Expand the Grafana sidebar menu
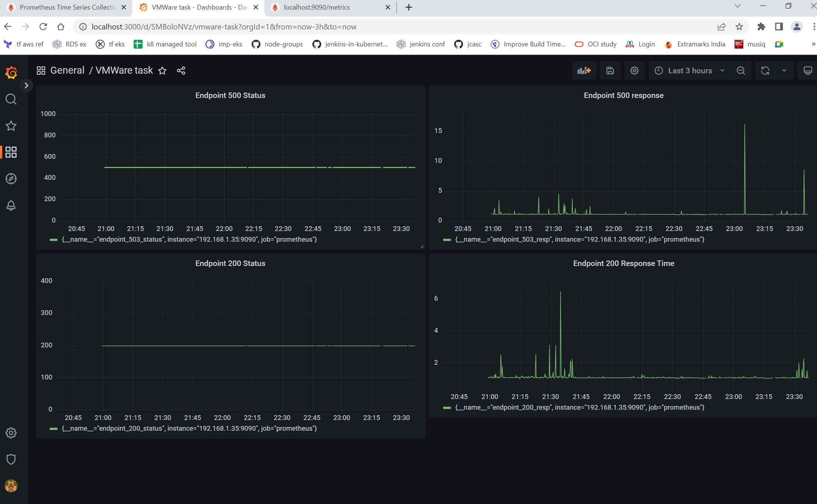 pos(26,85)
